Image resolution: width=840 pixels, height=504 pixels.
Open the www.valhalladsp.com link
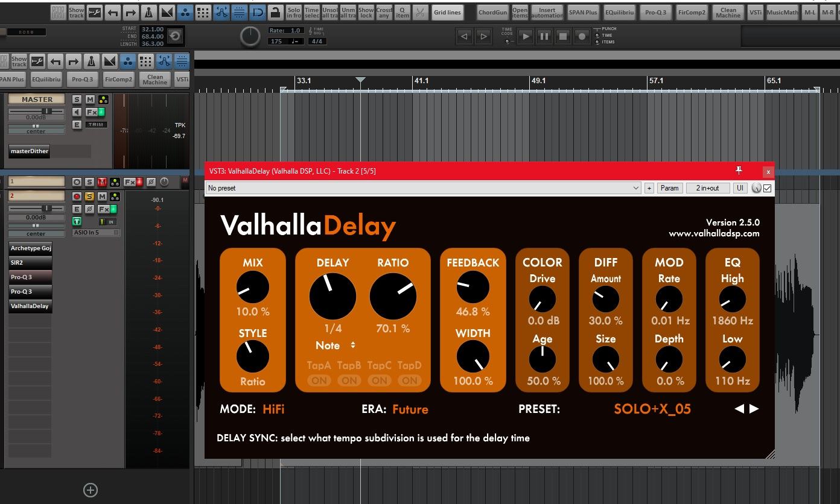(714, 234)
